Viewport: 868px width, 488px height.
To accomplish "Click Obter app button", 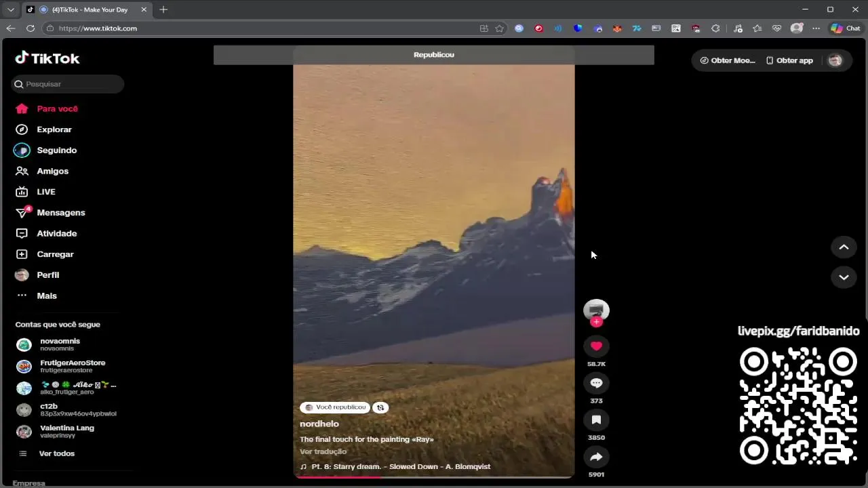I will [789, 60].
